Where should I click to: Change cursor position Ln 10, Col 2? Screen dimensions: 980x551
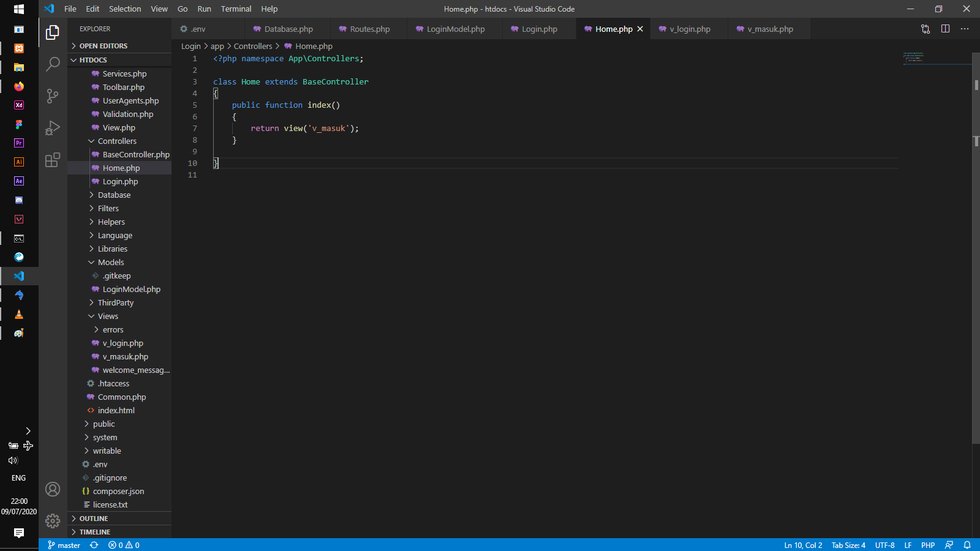tap(803, 545)
